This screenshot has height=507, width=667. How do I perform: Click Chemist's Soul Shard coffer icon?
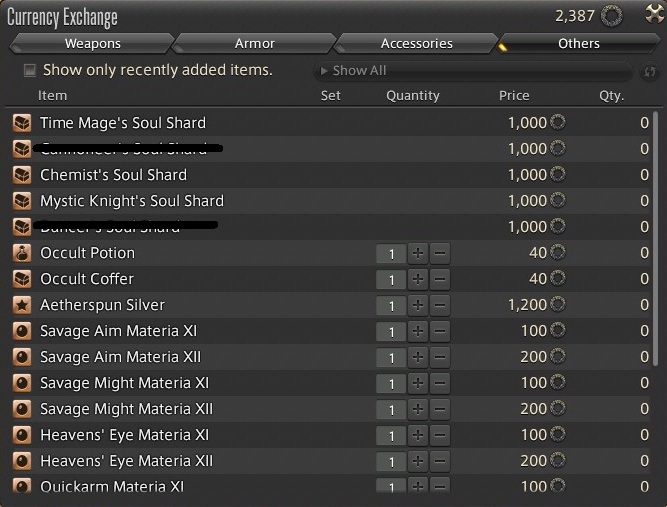point(22,175)
